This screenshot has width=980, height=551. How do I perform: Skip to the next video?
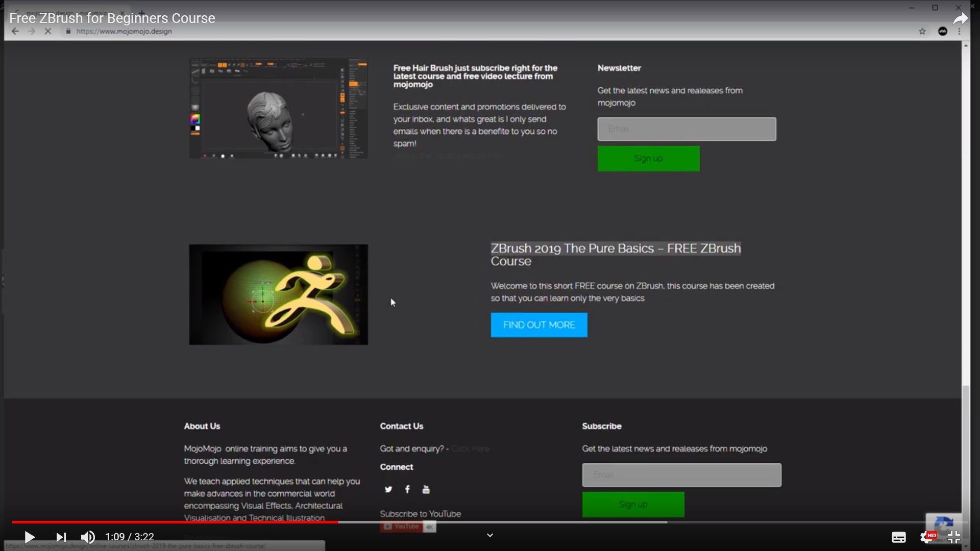click(x=61, y=537)
